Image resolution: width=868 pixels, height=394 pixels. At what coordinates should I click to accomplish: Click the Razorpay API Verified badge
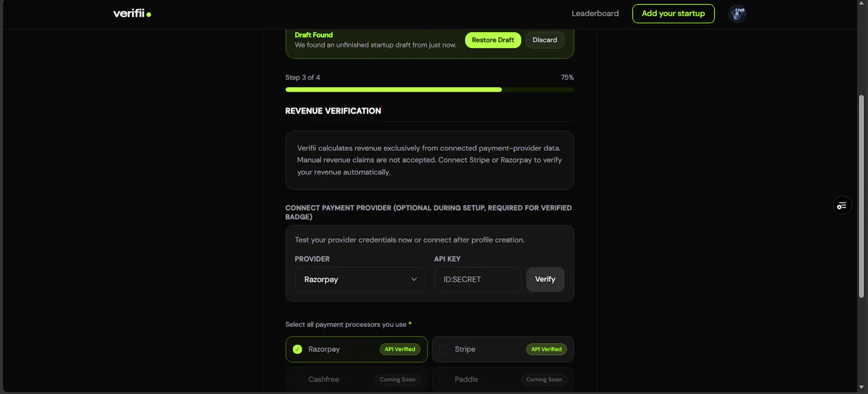pyautogui.click(x=400, y=350)
